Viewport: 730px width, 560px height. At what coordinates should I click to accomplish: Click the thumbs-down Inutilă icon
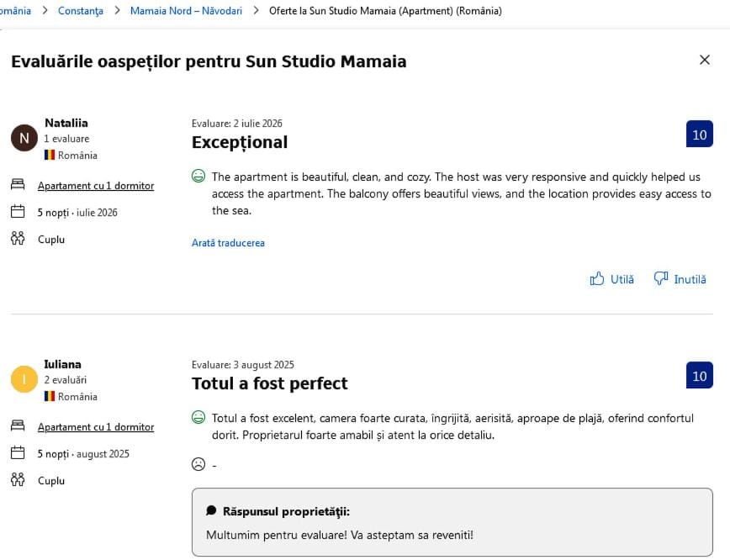(661, 278)
